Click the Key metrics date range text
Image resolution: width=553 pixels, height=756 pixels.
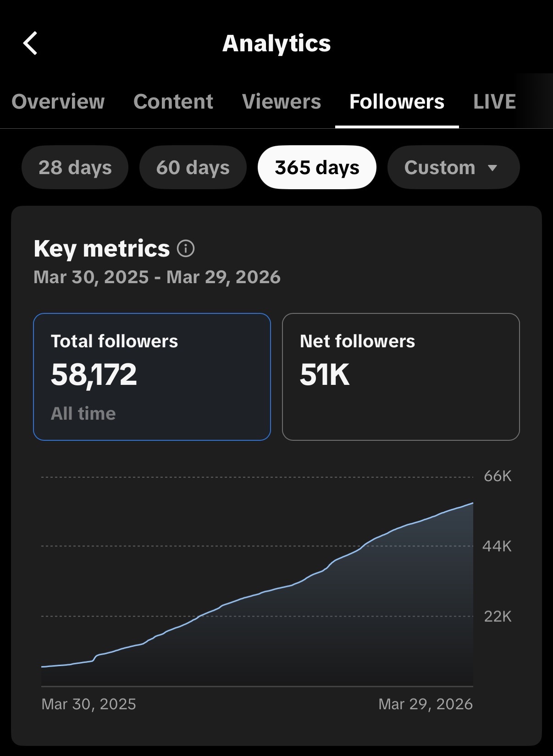tap(157, 277)
